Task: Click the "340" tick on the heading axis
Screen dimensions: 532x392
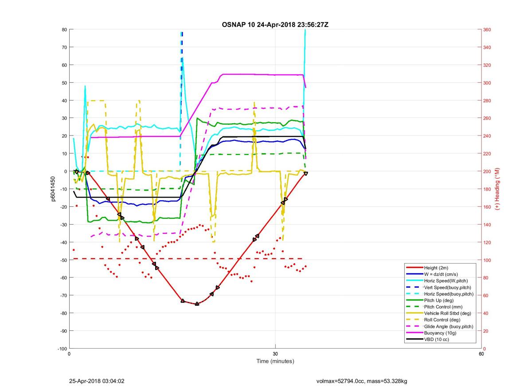Action: [488, 47]
